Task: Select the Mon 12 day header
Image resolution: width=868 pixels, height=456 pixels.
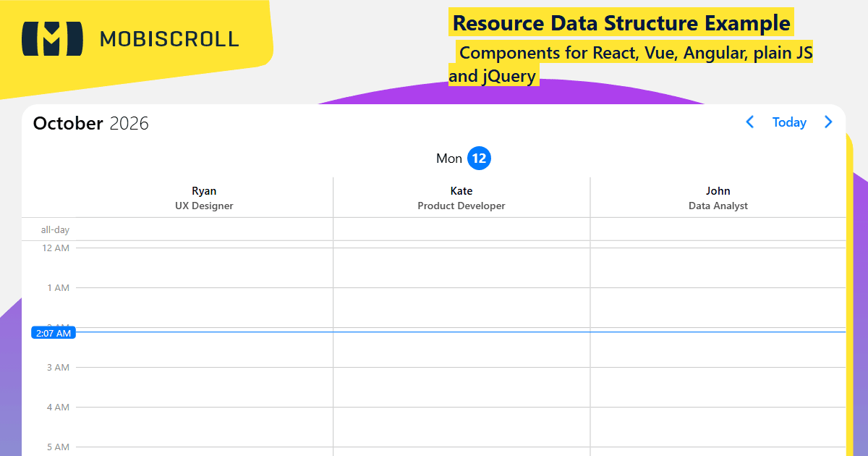Action: coord(463,159)
